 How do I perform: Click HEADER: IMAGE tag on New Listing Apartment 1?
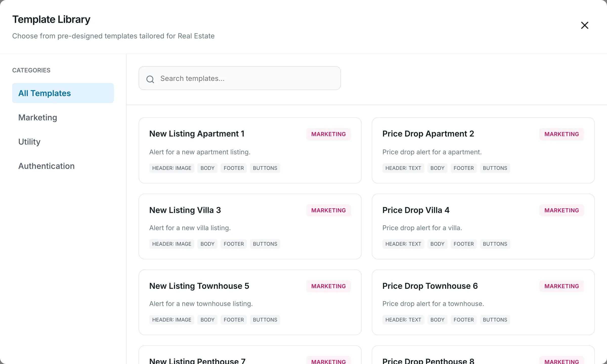coord(172,168)
